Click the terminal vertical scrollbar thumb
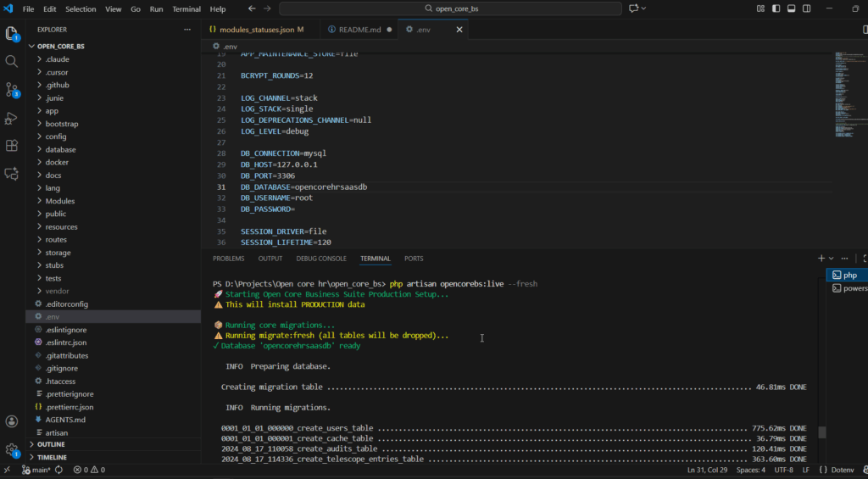The image size is (868, 479). (821, 432)
